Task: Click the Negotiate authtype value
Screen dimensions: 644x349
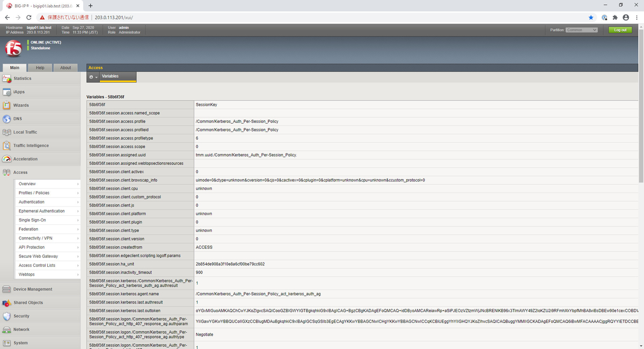Action: (204, 335)
